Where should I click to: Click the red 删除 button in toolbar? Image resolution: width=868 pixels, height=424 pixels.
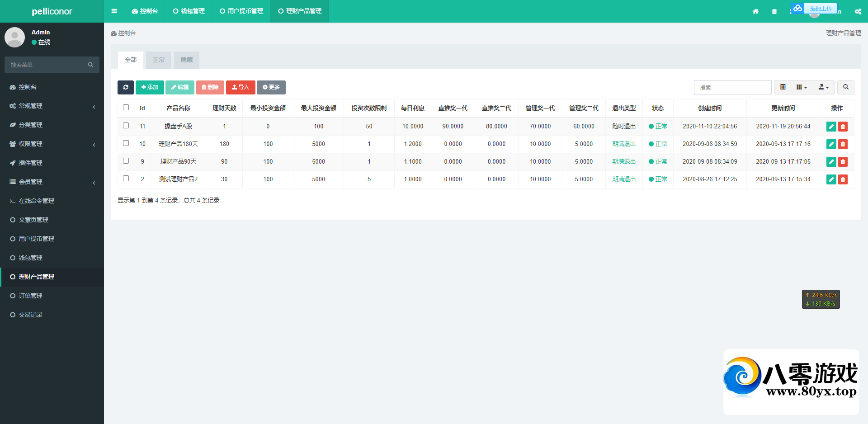[210, 87]
